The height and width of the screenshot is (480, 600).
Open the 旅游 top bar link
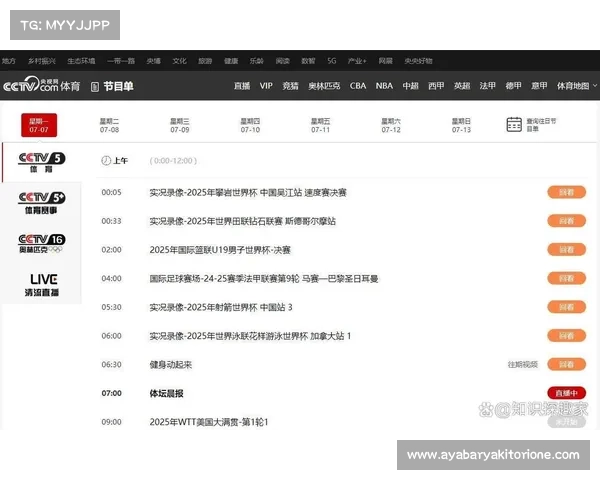point(205,61)
